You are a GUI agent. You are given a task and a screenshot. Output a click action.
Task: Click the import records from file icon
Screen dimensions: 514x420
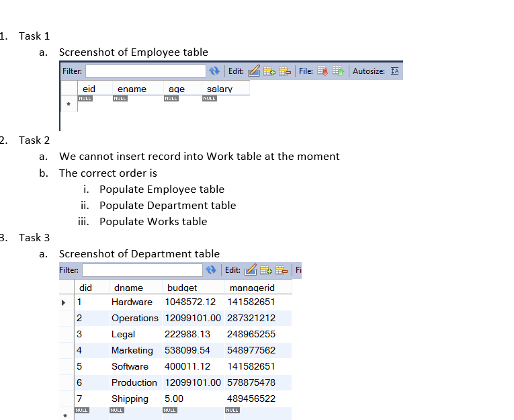337,71
